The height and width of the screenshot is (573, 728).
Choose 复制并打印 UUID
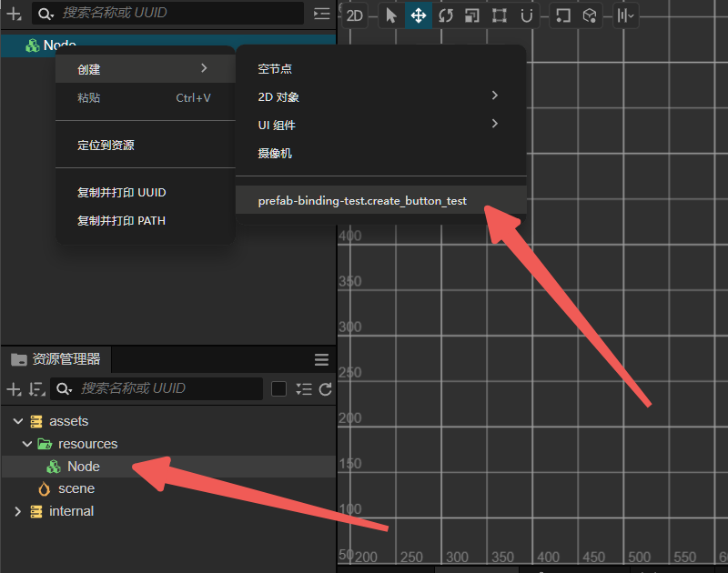pos(146,192)
